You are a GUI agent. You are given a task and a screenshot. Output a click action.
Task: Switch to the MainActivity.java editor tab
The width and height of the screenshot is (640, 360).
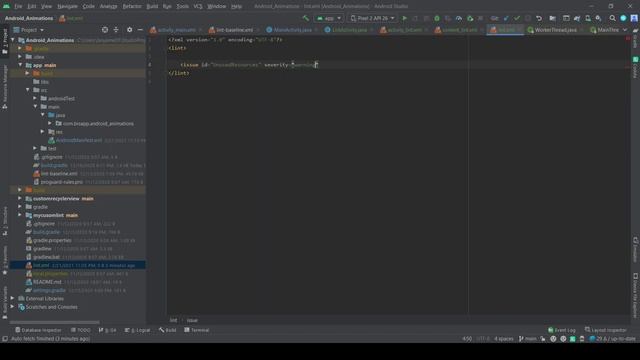tap(293, 30)
